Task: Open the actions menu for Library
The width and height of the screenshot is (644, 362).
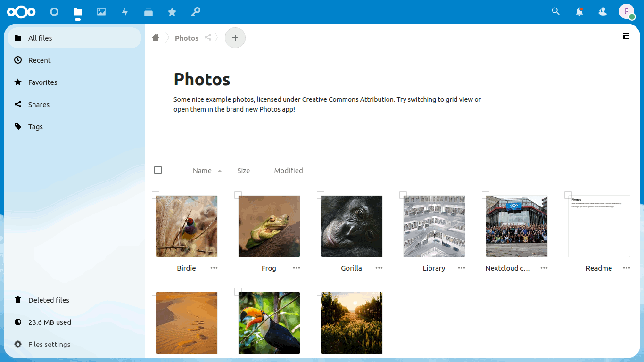Action: (462, 268)
